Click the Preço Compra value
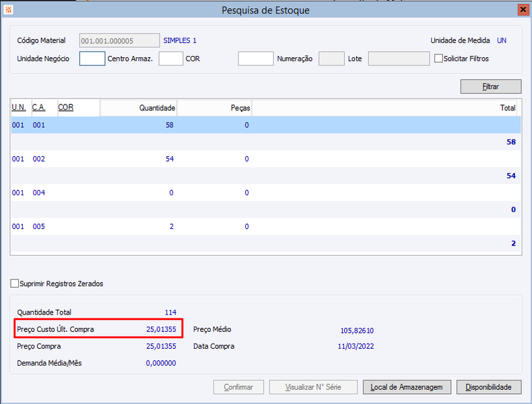Viewport: 532px width, 404px height. 161,346
